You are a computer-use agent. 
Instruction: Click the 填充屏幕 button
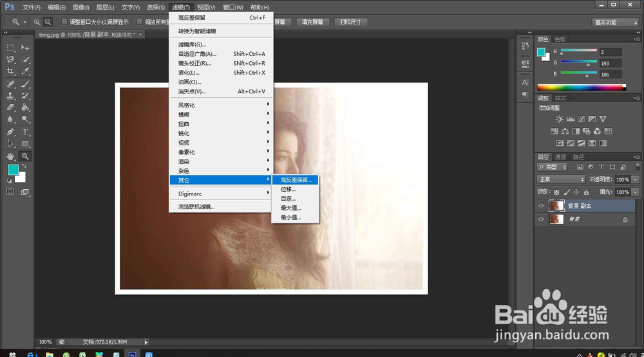pos(312,22)
